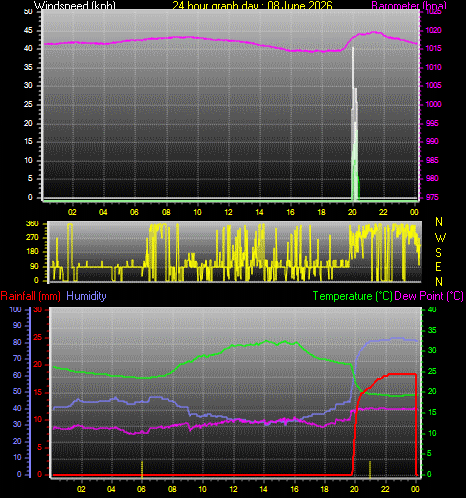Click the green 20 value on temperature axis

coord(432,391)
